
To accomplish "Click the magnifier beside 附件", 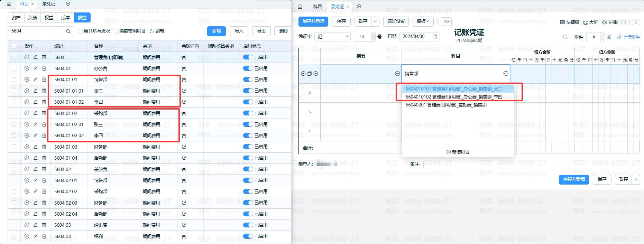I will (x=565, y=37).
